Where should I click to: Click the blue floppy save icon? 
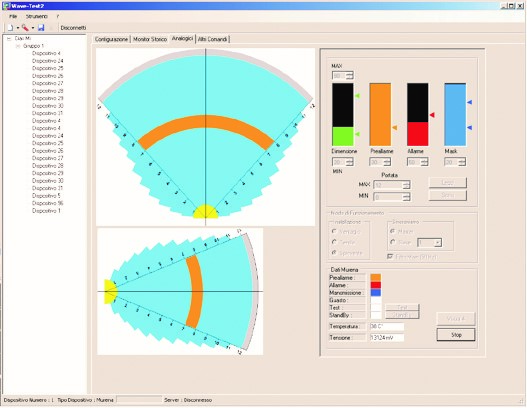(x=41, y=28)
